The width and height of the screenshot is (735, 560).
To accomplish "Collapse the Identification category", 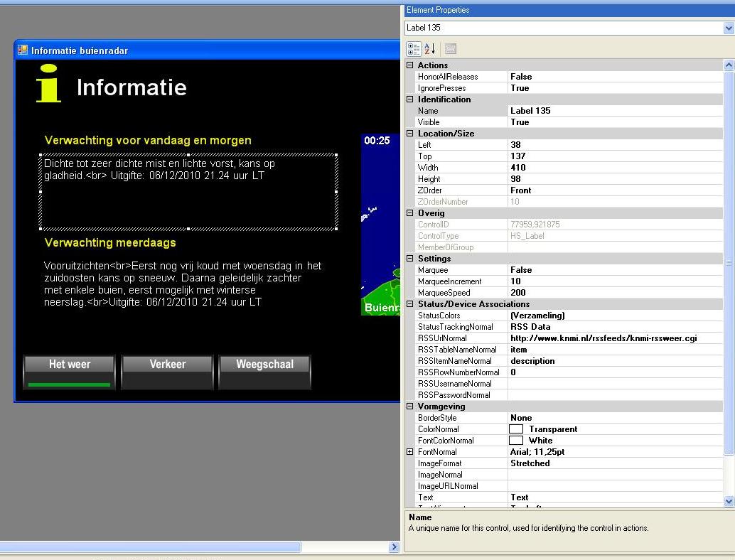I will click(x=410, y=99).
